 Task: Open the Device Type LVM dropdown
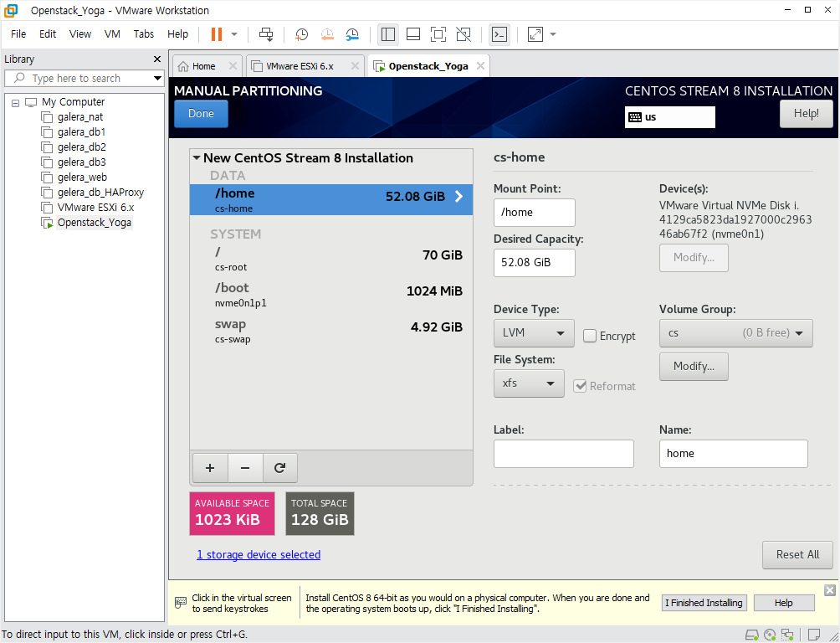pyautogui.click(x=534, y=333)
